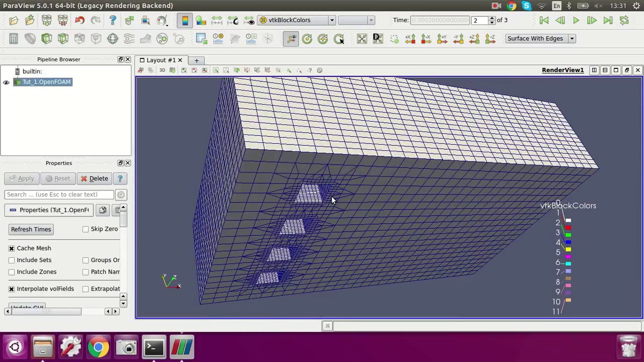
Task: Split RenderView1 vertically icon
Action: 605,70
